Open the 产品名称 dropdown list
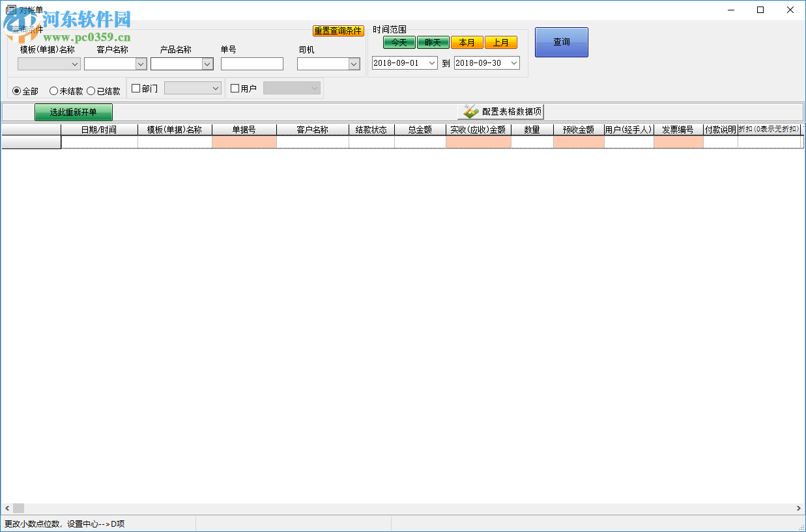The image size is (806, 532). (207, 64)
